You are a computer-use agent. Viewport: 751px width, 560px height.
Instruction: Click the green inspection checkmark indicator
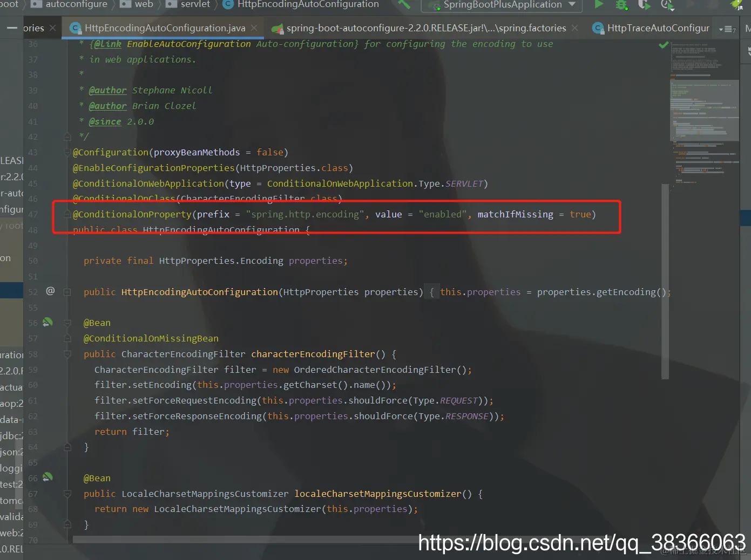[x=664, y=45]
